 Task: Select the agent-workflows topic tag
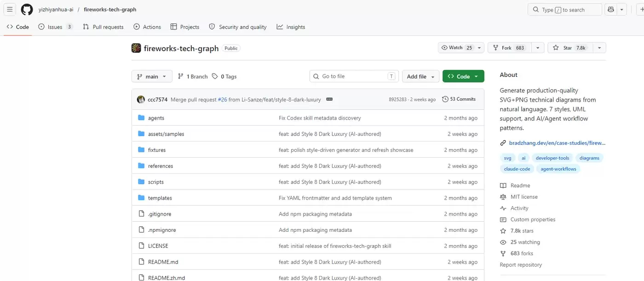coord(558,169)
